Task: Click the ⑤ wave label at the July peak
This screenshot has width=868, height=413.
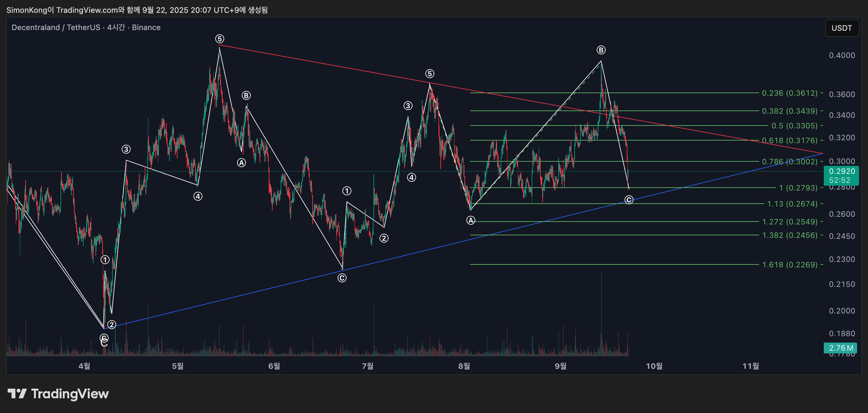Action: tap(429, 74)
